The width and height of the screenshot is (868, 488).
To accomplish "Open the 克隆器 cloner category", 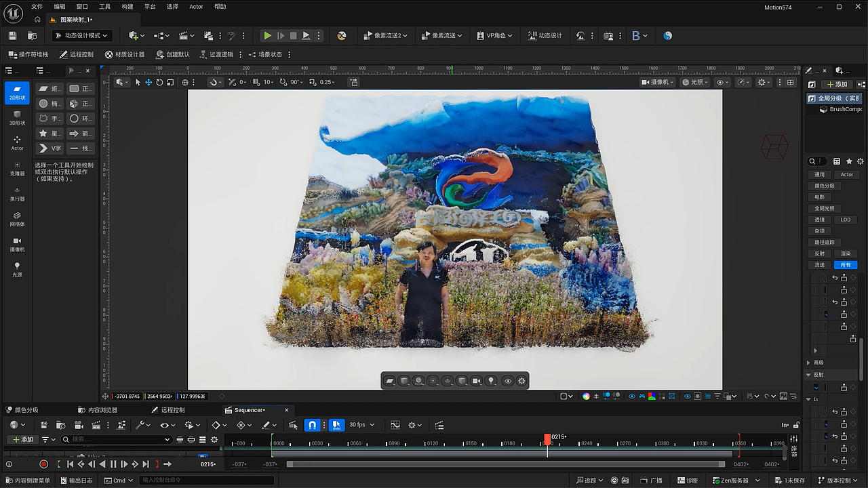I will click(x=17, y=168).
